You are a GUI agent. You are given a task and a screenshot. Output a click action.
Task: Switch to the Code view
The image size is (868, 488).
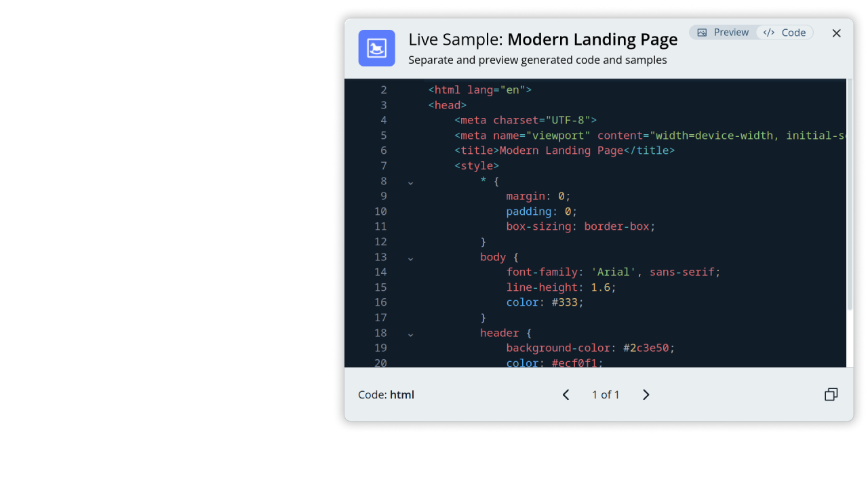coord(785,33)
